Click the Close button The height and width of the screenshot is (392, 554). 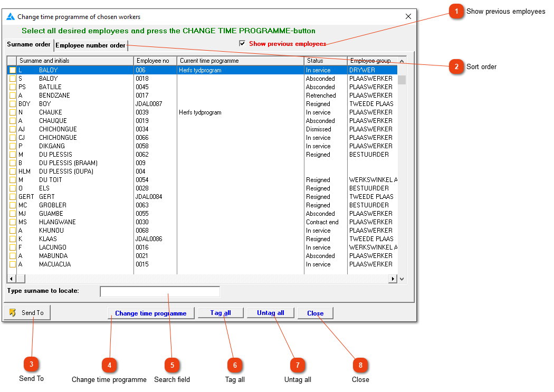coord(316,313)
